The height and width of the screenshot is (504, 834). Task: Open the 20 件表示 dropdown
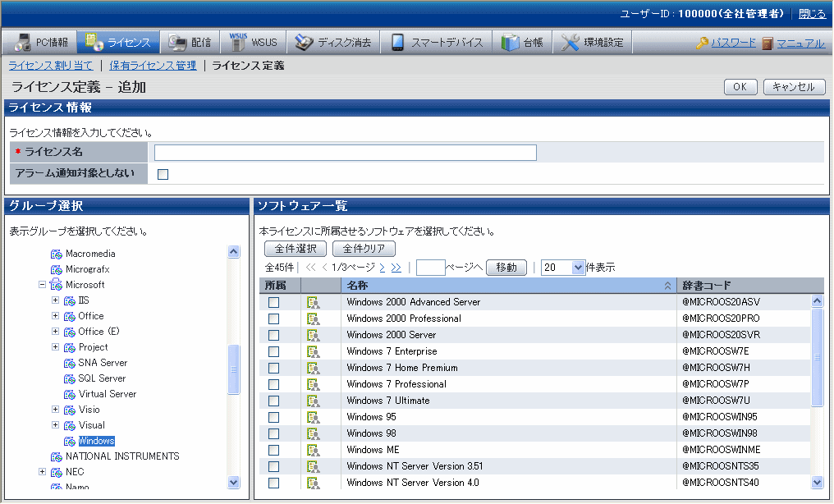563,268
